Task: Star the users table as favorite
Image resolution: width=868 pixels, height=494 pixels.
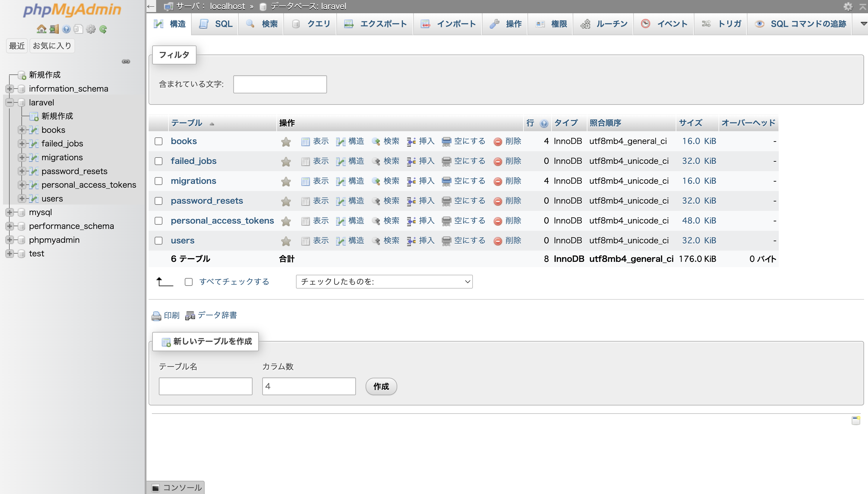Action: pos(286,241)
